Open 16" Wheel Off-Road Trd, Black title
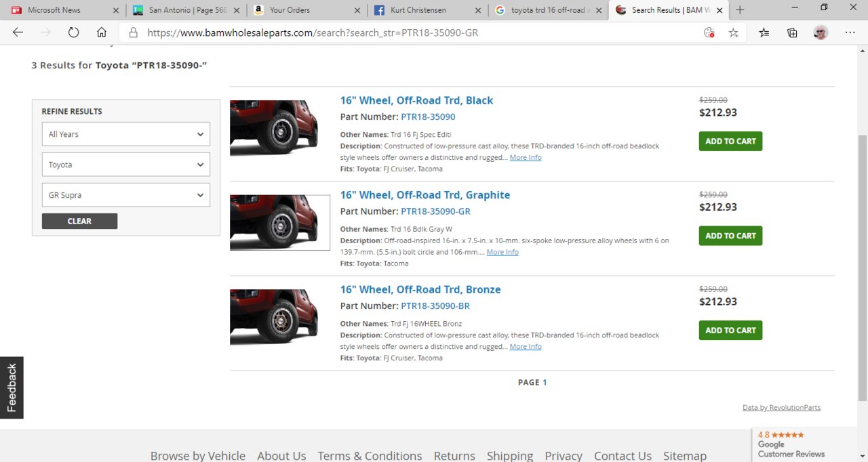The height and width of the screenshot is (462, 868). tap(416, 100)
